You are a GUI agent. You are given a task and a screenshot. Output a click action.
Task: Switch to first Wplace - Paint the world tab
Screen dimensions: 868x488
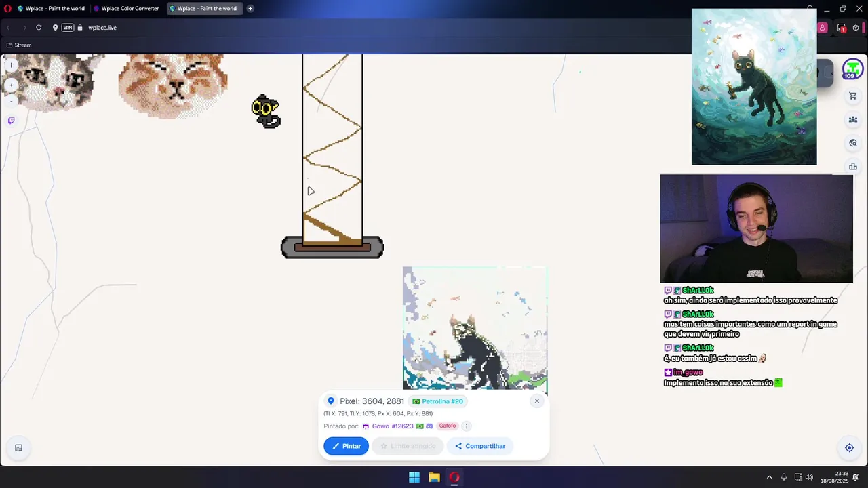[51, 9]
